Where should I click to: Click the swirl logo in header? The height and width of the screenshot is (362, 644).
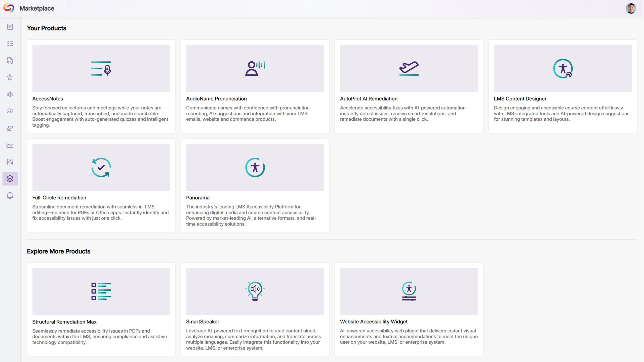(x=9, y=8)
